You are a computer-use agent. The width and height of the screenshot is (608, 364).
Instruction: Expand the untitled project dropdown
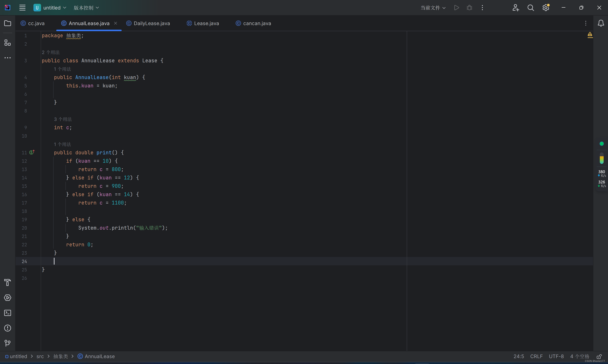point(50,8)
